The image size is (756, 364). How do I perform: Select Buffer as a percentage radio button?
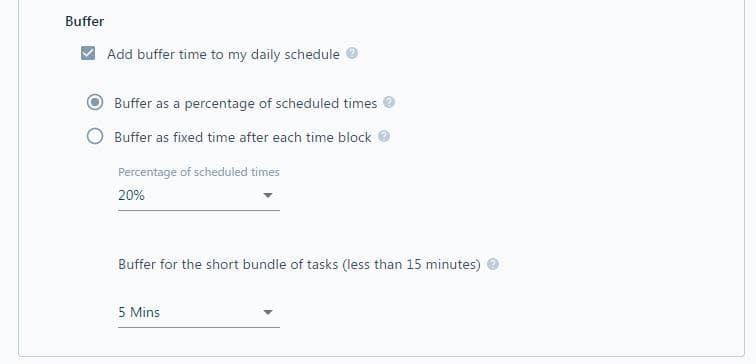95,103
